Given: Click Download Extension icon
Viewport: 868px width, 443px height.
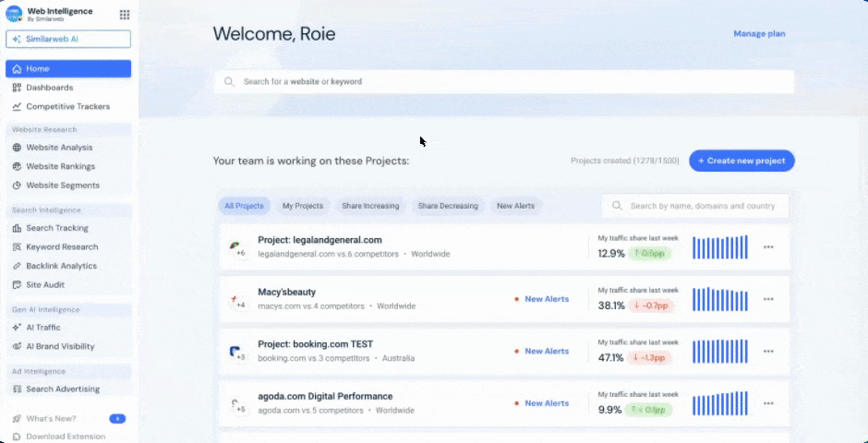Looking at the screenshot, I should [x=17, y=437].
